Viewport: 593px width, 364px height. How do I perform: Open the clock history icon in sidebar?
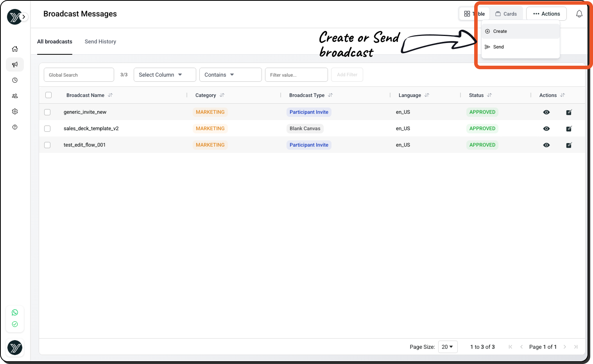[x=15, y=80]
